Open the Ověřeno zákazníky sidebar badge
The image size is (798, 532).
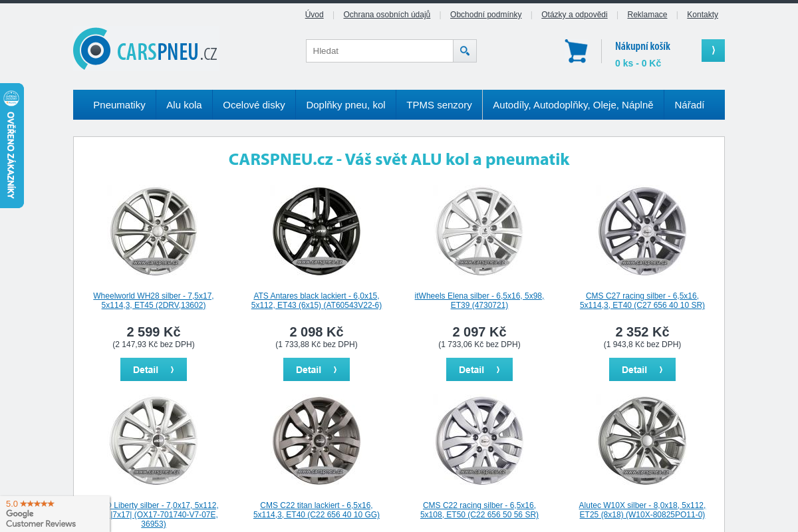(11, 146)
